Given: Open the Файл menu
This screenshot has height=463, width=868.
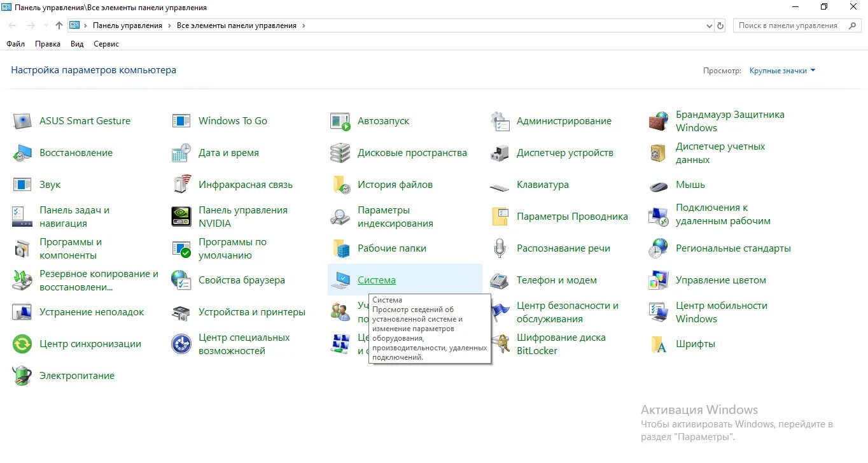Looking at the screenshot, I should pyautogui.click(x=16, y=44).
